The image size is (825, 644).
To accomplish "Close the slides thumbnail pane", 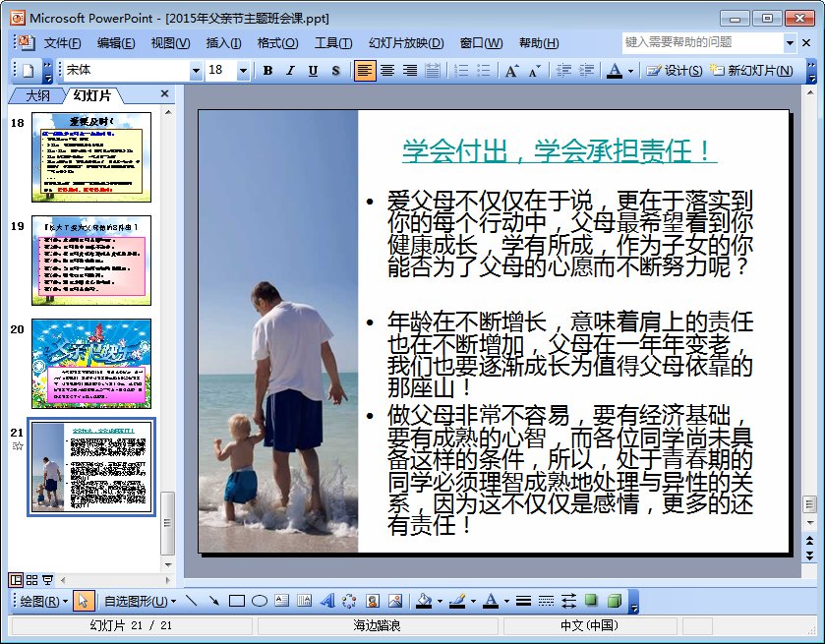I will pos(164,93).
